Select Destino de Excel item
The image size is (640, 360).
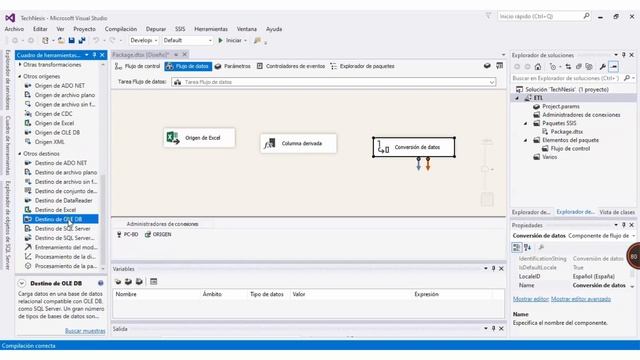[x=55, y=210]
